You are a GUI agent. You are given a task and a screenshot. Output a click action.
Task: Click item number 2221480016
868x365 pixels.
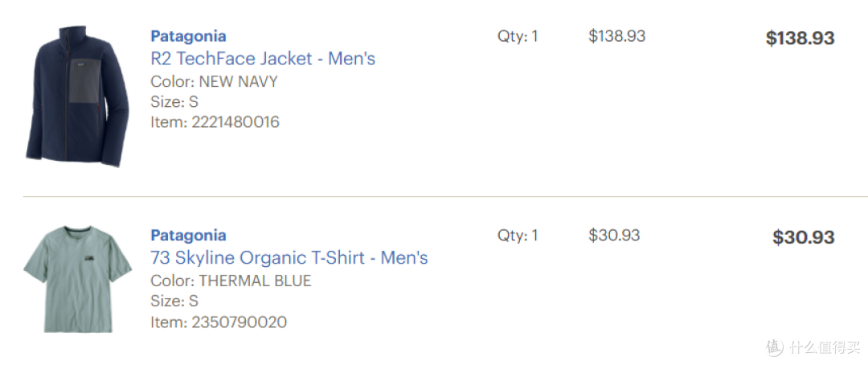[x=215, y=122]
